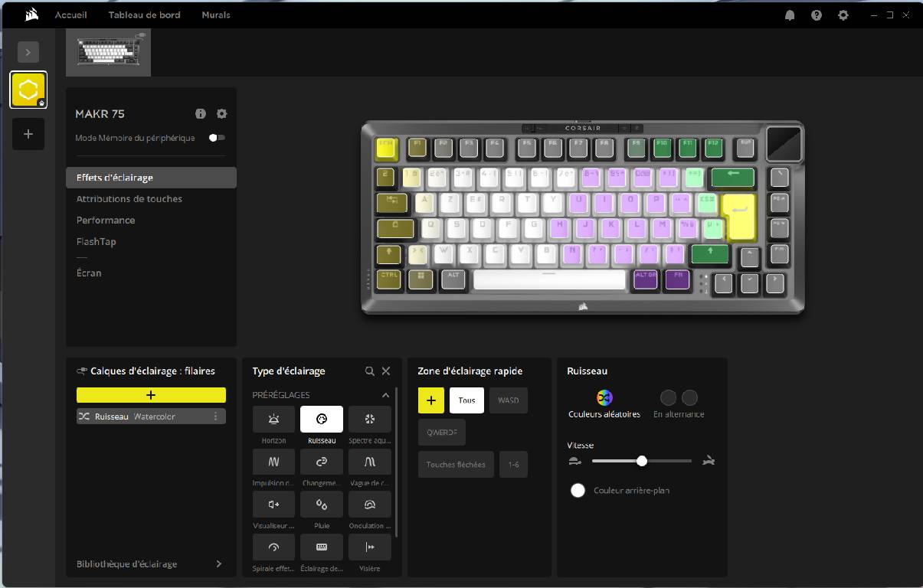Go to Tableau de bord tab

pos(145,15)
